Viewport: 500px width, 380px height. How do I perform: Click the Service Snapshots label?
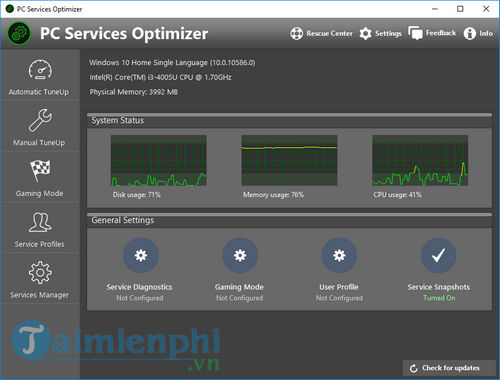[x=439, y=287]
